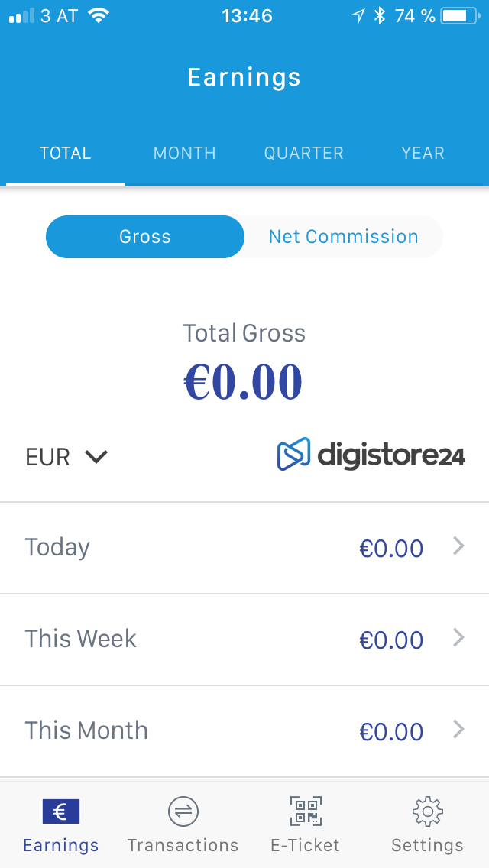Tap the Digistore24 logo
The width and height of the screenshot is (489, 868).
pyautogui.click(x=371, y=455)
